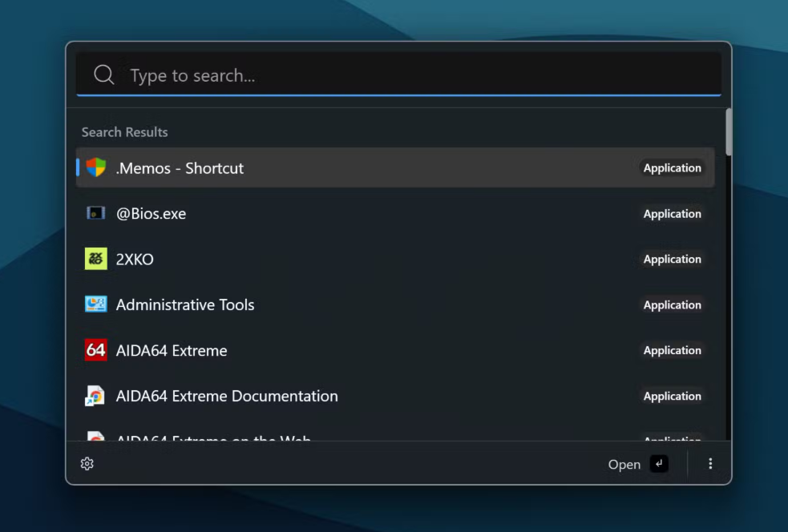Open settings via the gear icon
This screenshot has width=788, height=532.
click(87, 464)
